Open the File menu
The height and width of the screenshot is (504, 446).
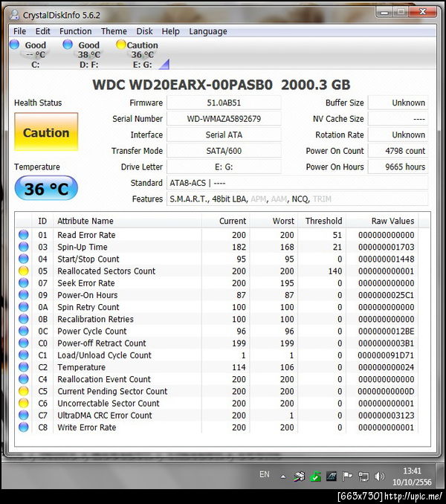pyautogui.click(x=19, y=31)
